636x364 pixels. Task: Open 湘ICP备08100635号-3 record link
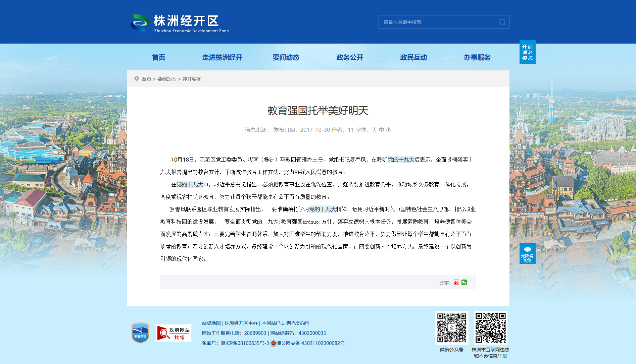tap(245, 343)
